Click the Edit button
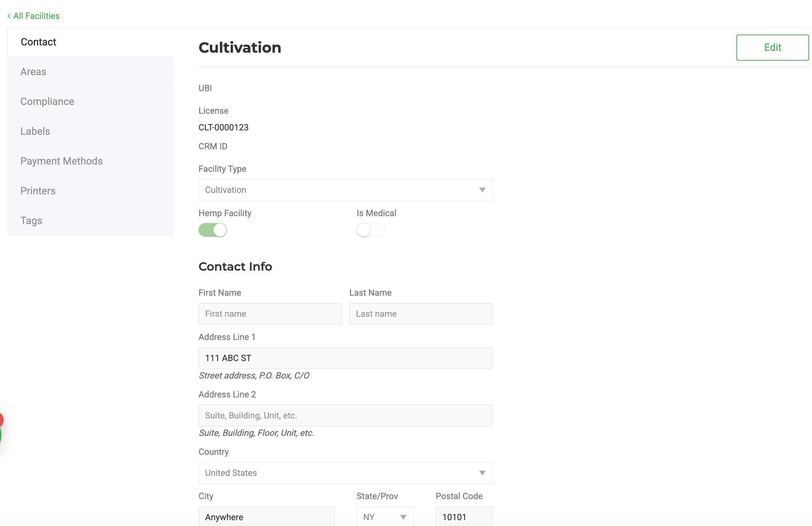 coord(772,48)
